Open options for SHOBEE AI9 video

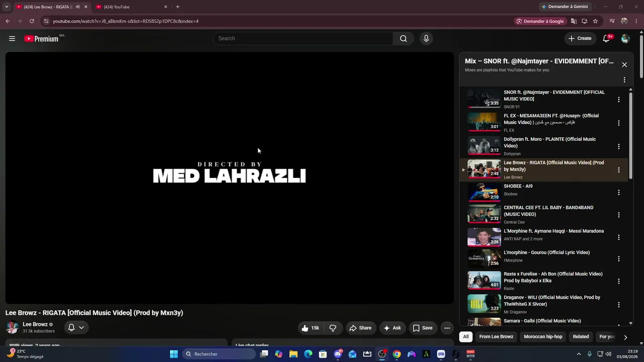coord(619,193)
